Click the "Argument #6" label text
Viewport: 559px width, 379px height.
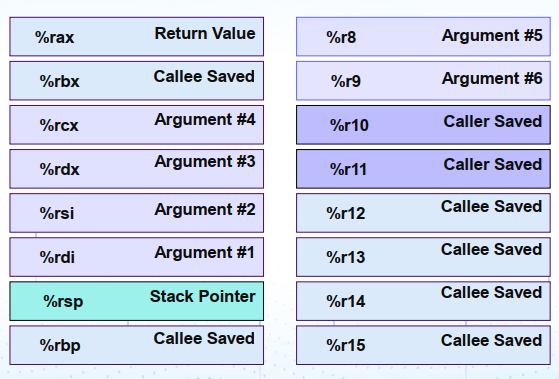(492, 78)
